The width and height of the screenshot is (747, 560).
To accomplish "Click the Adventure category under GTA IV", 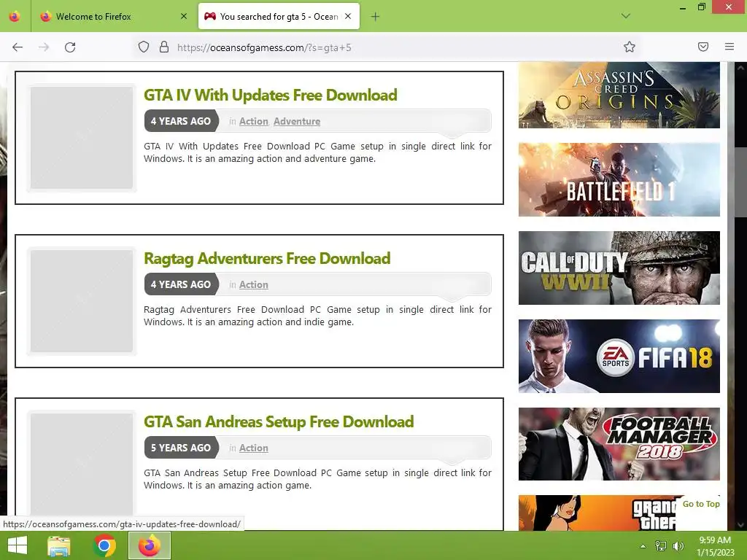I will click(x=297, y=122).
